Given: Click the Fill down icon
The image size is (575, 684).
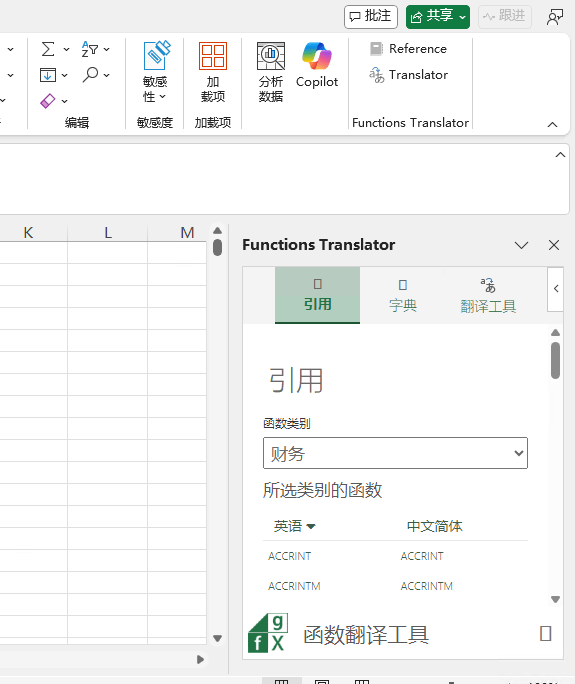Looking at the screenshot, I should click(x=48, y=75).
